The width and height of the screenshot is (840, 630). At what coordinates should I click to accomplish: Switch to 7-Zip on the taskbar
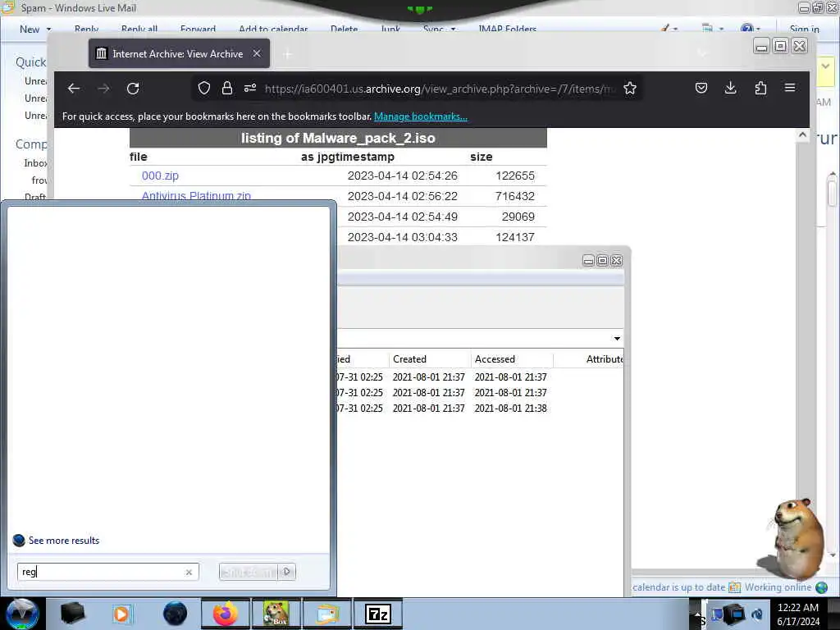click(x=378, y=614)
